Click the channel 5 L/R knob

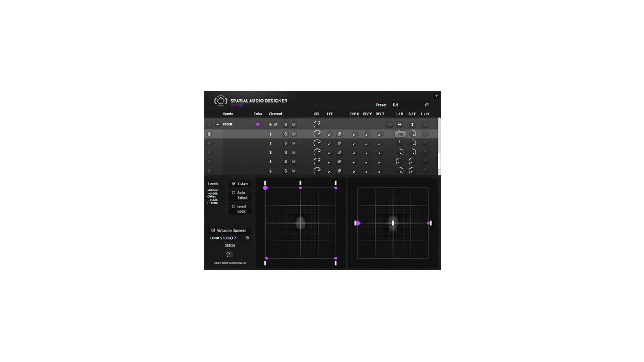(x=400, y=171)
